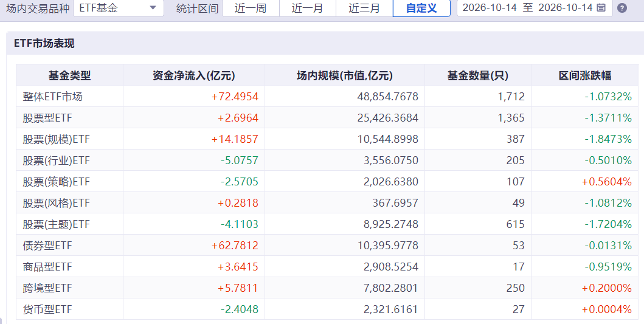Click fund count 1,712
644x324 pixels.
point(511,97)
